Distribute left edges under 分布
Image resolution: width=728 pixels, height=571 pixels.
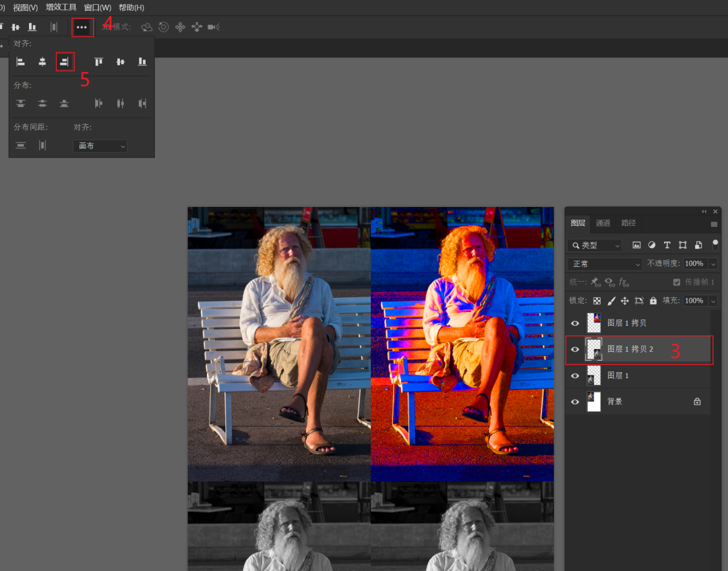pos(98,104)
